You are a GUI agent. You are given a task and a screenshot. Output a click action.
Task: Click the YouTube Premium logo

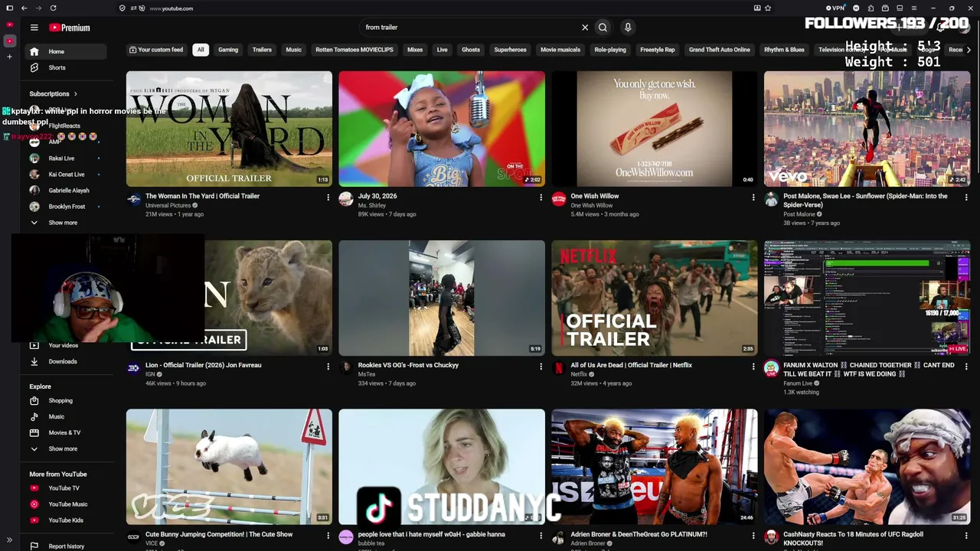[x=70, y=28]
